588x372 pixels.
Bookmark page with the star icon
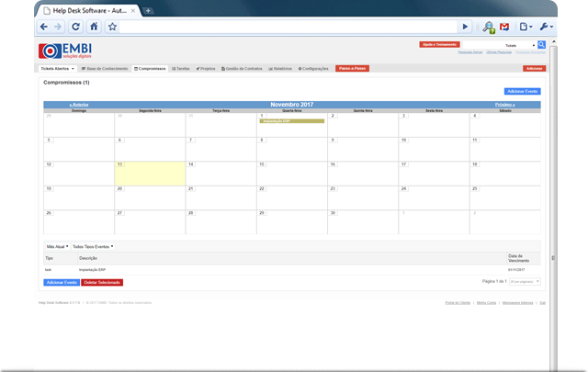coord(112,27)
